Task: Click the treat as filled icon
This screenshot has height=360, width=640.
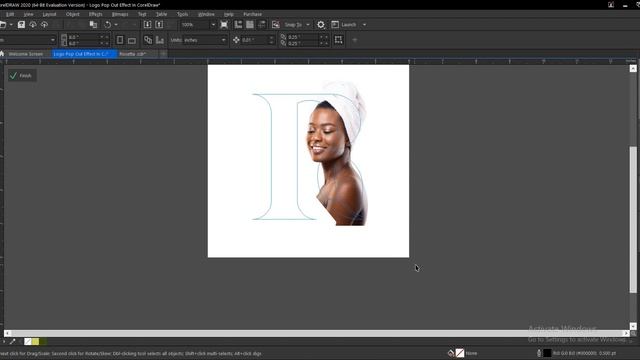Action: [x=338, y=40]
